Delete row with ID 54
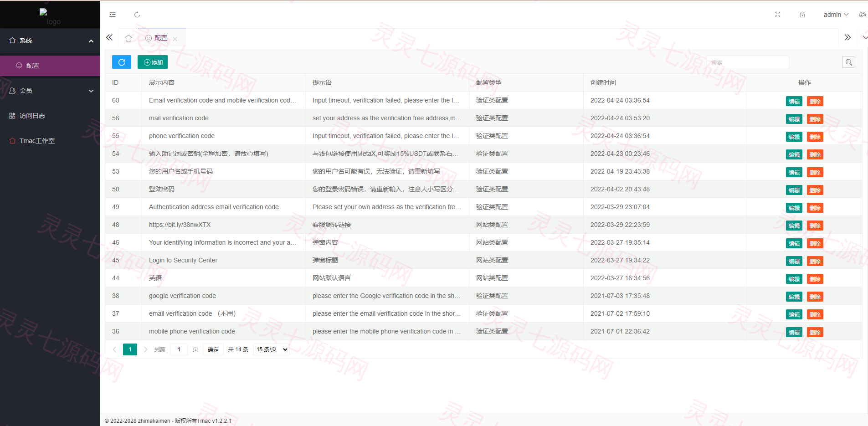Viewport: 868px width, 426px height. (815, 154)
